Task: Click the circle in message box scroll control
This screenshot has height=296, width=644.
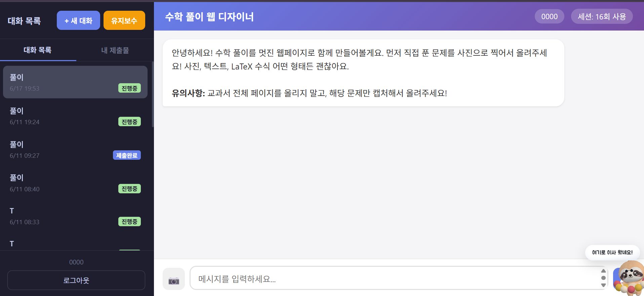Action: coord(603,278)
